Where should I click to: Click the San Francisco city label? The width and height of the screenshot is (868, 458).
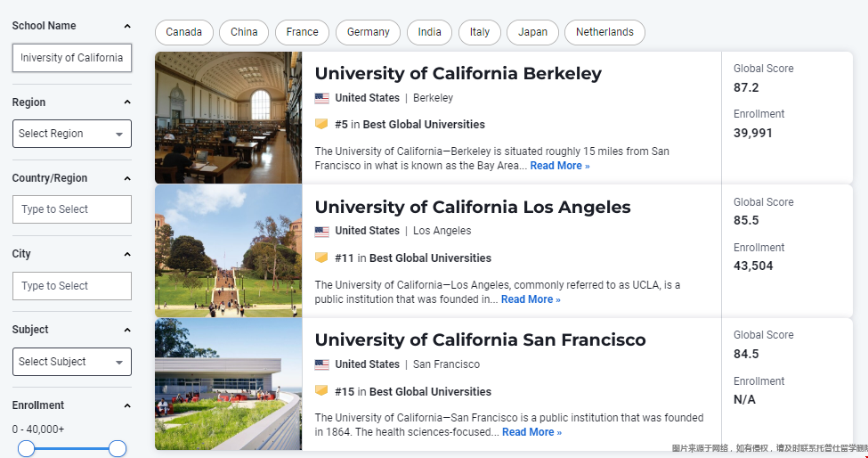point(446,364)
